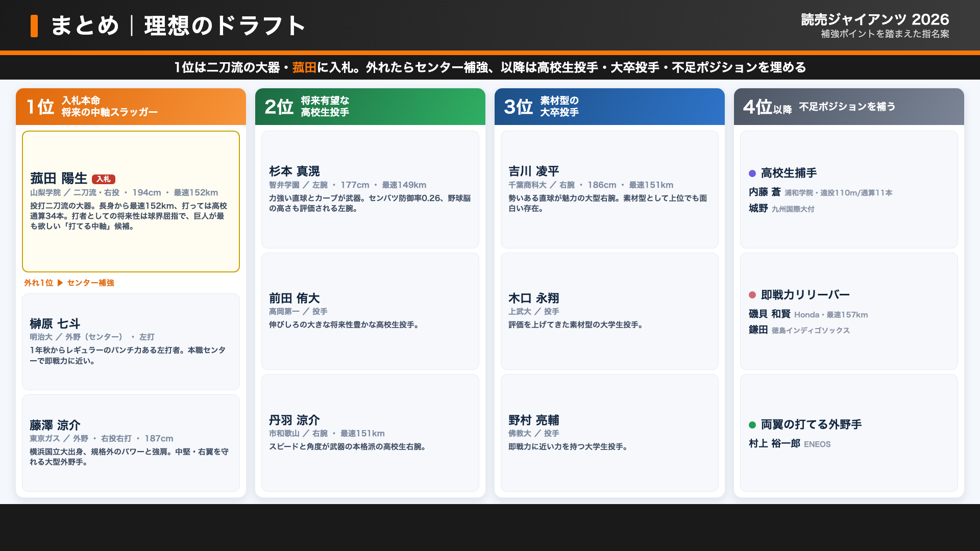The width and height of the screenshot is (980, 551).
Task: Click 智弁学園 ／ 左腕 177cm detail line
Action: (348, 185)
